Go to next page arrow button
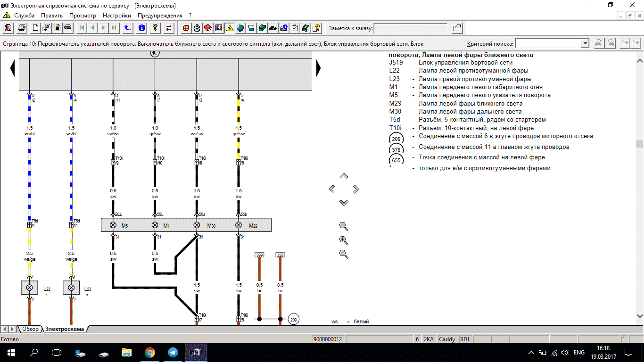The height and width of the screenshot is (362, 644). coord(103,28)
